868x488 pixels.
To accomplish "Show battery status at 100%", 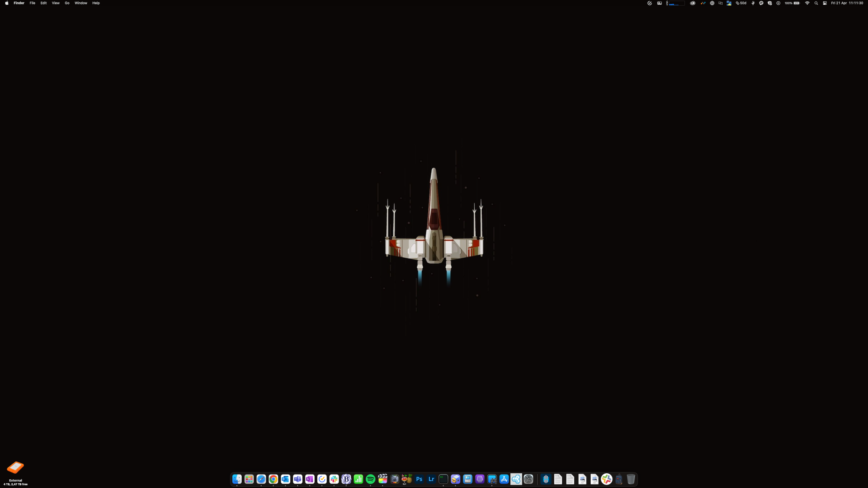I will coord(792,3).
